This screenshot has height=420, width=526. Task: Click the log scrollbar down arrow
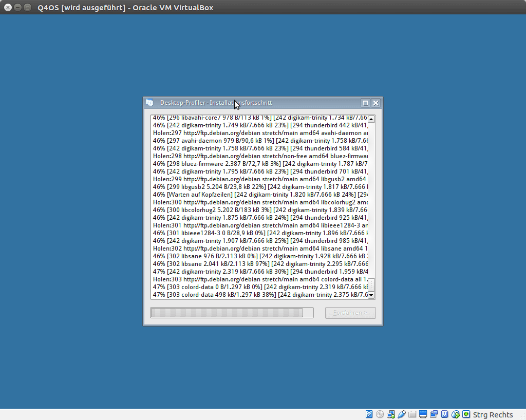click(x=371, y=295)
